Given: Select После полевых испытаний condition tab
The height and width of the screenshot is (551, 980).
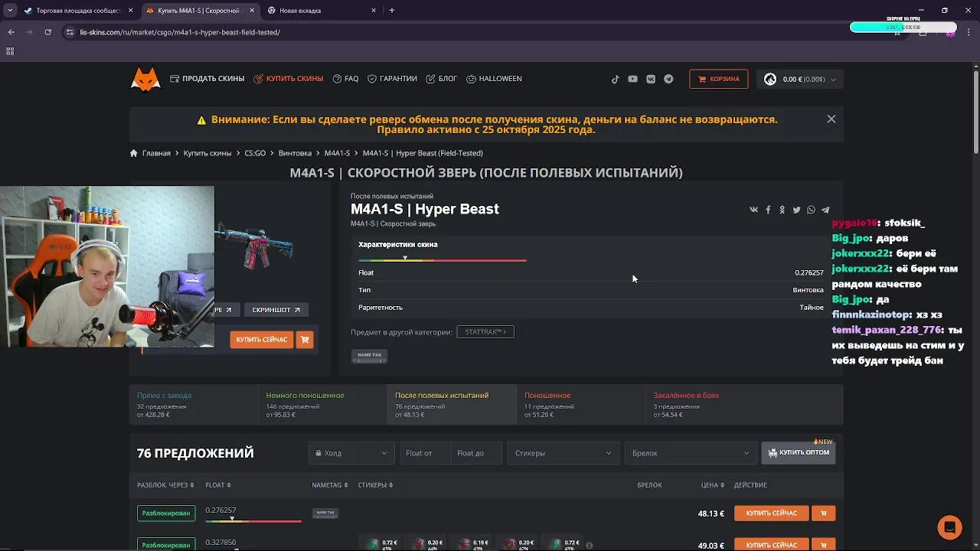Looking at the screenshot, I should 452,405.
